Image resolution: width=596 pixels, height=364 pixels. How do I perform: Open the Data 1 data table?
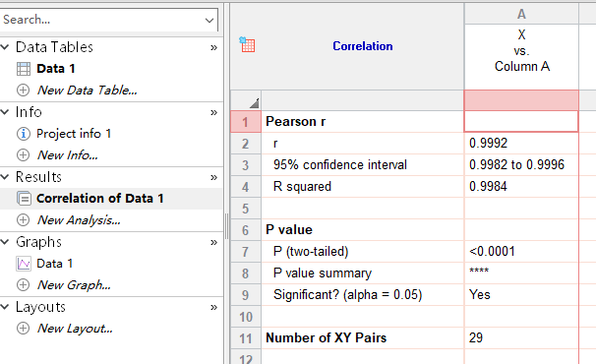click(x=55, y=69)
